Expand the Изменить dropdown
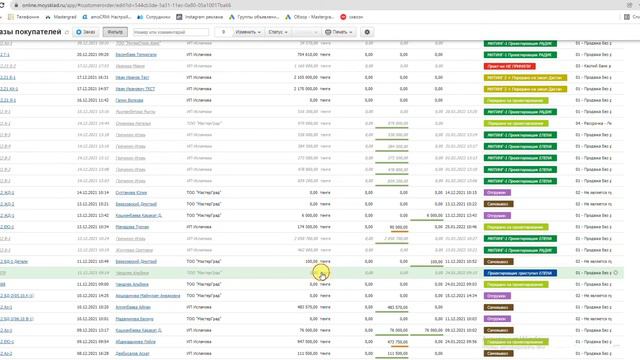Screen dimensions: 640x360 coord(248,32)
